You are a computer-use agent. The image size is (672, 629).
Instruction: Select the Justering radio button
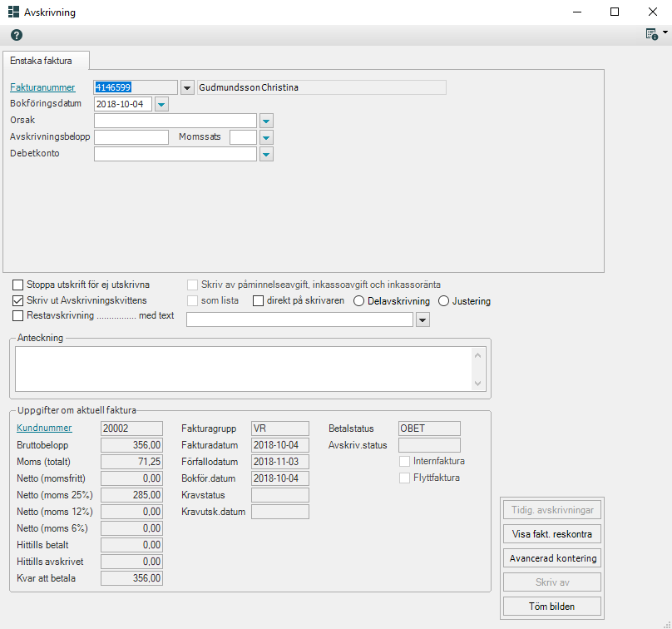443,301
